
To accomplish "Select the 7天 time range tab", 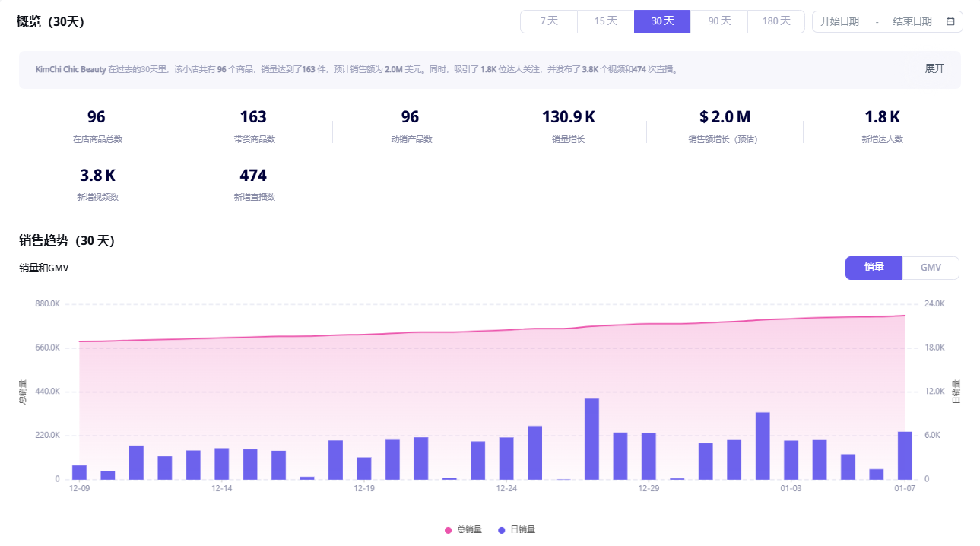I will (549, 21).
